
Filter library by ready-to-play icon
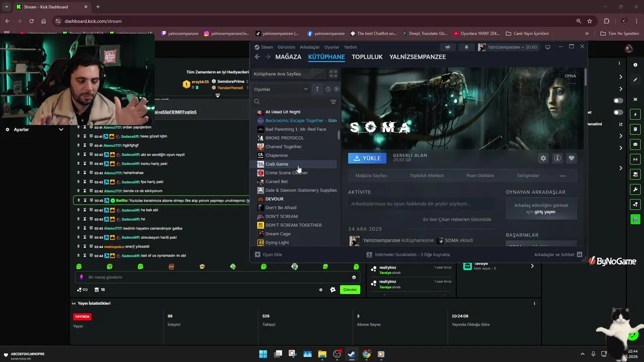click(x=337, y=89)
